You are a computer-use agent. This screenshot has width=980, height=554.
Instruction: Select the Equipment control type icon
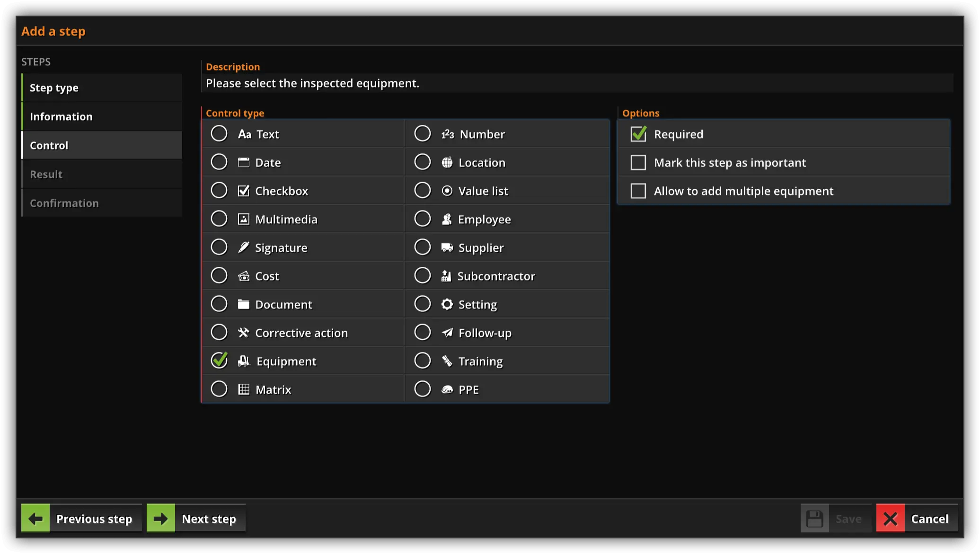243,361
